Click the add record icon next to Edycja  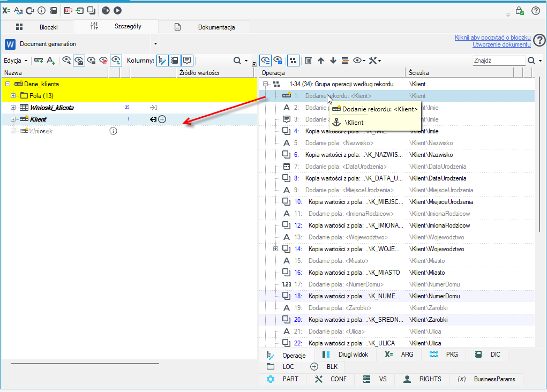[x=39, y=61]
